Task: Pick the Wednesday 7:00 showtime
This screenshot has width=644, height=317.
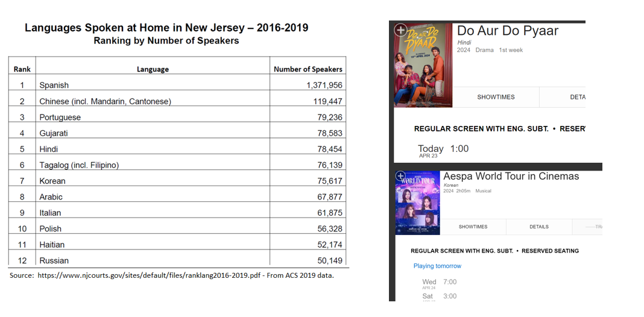Action: (x=450, y=282)
